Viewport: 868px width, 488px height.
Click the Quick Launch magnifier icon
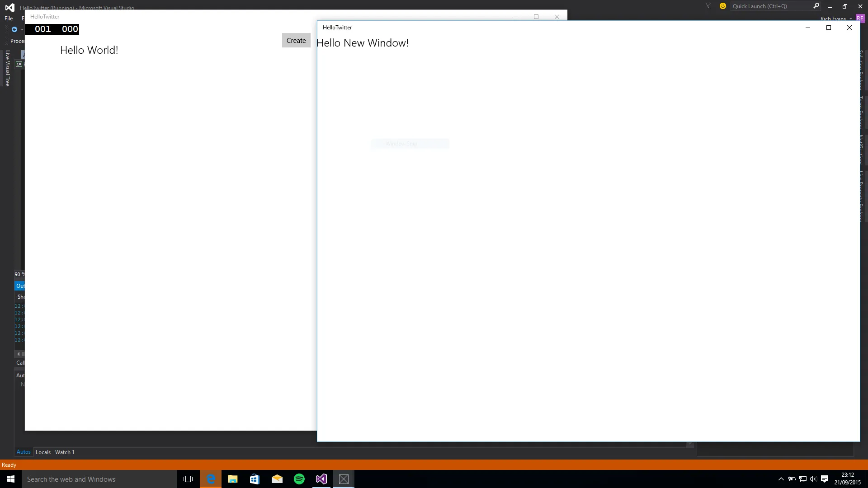click(816, 6)
